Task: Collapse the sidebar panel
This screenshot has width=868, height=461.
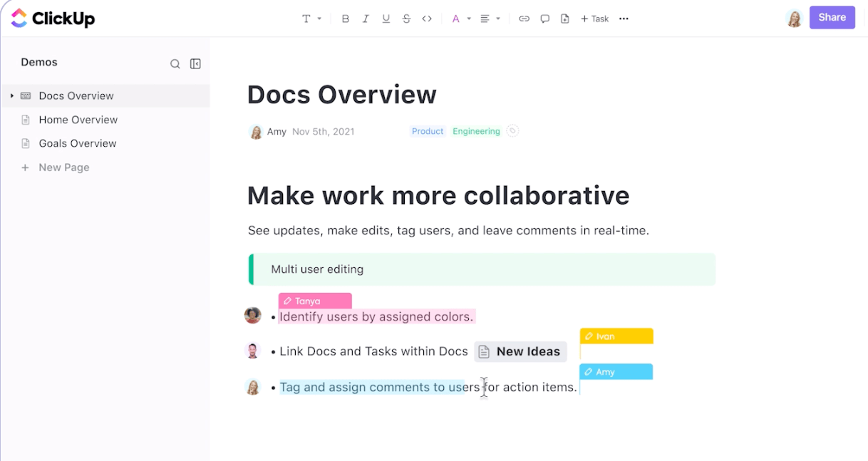Action: pos(195,64)
